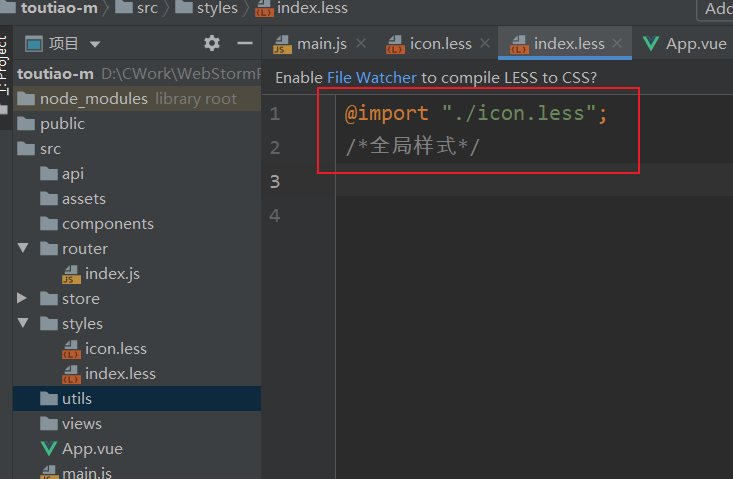Close the index.less tab
The width and height of the screenshot is (733, 479).
(x=618, y=43)
